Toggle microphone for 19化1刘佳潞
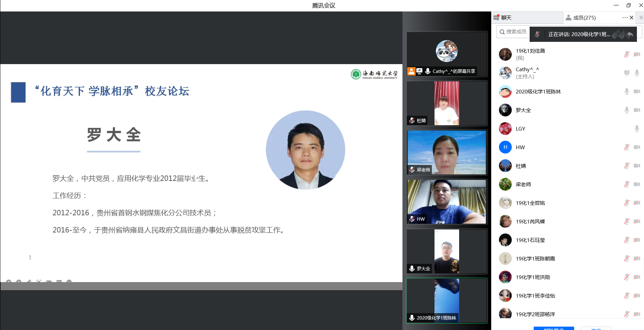 coord(626,54)
